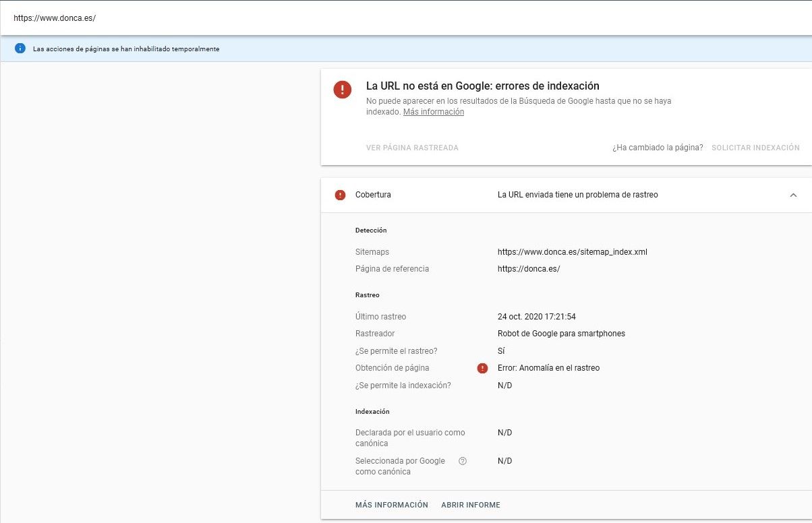Open the help icon beside Seleccionada por Google
Viewport: 812px width, 523px height.
[x=463, y=461]
